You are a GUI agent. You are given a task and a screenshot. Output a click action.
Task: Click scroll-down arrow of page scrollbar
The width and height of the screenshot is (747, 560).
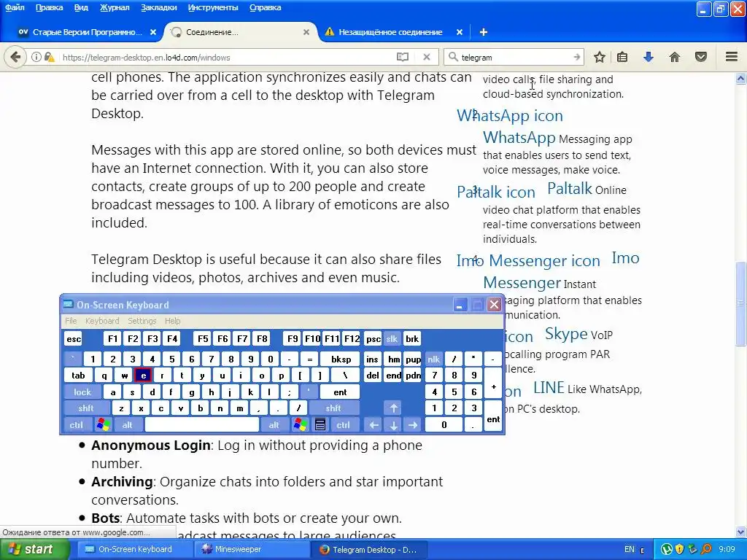click(741, 532)
